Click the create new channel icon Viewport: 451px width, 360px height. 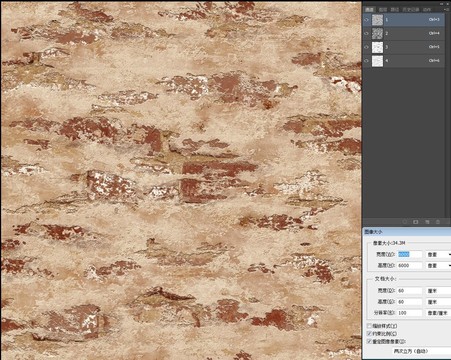[x=427, y=222]
